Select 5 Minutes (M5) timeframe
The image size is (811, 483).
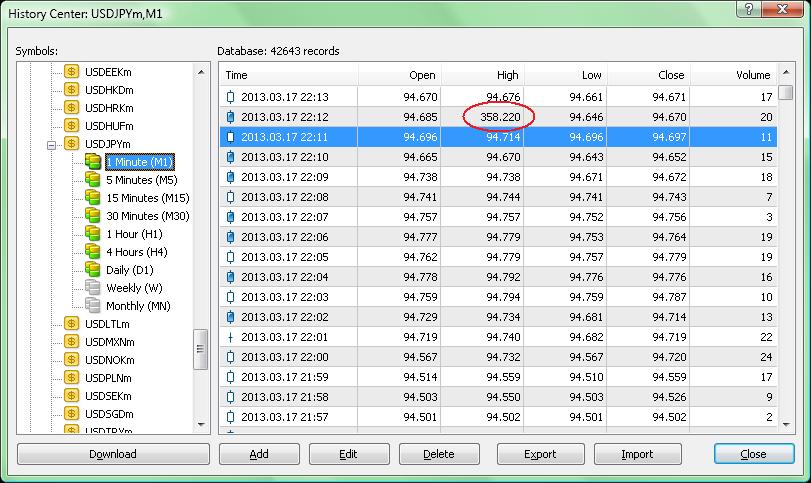[141, 180]
